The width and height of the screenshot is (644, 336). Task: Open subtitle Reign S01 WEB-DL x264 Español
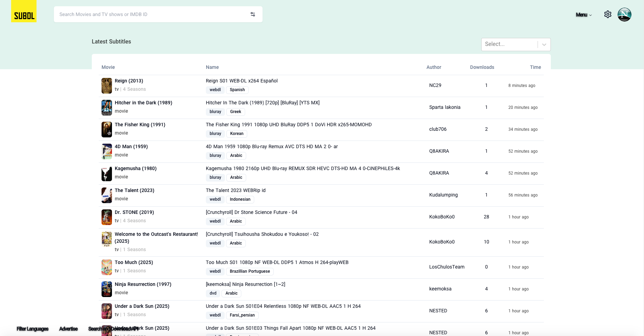tap(242, 81)
